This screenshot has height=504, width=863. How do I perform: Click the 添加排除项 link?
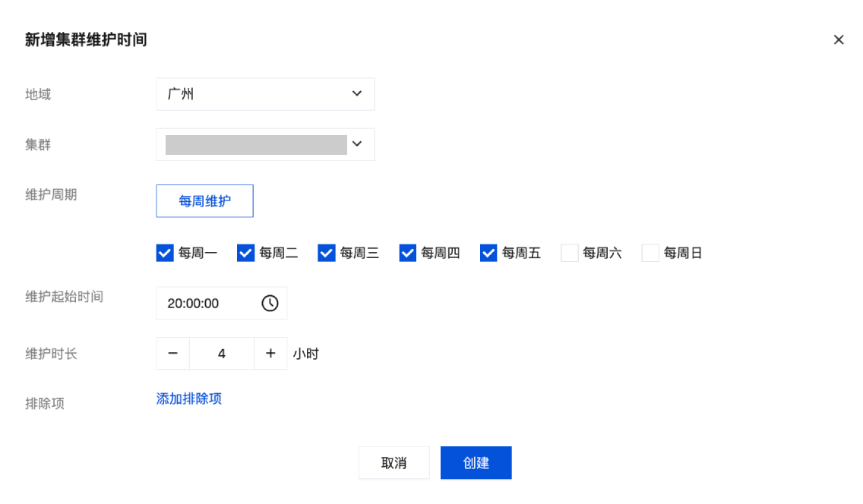189,398
